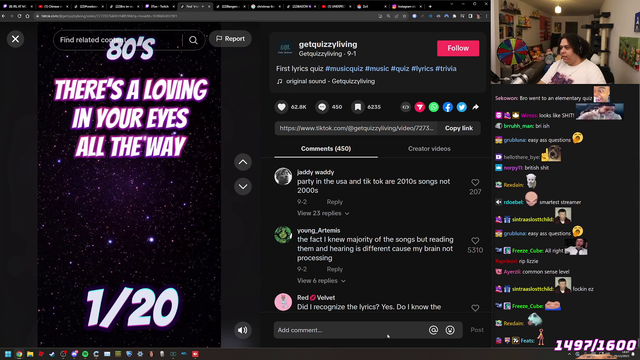This screenshot has height=360, width=640.
Task: Open the #music hashtag
Action: (377, 69)
